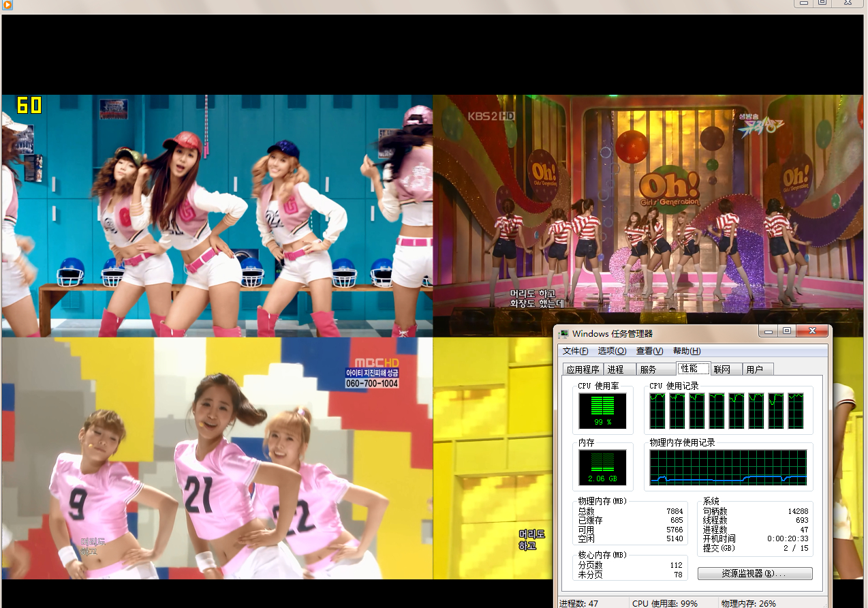Click the memory meter showing 2.06 GB

602,468
